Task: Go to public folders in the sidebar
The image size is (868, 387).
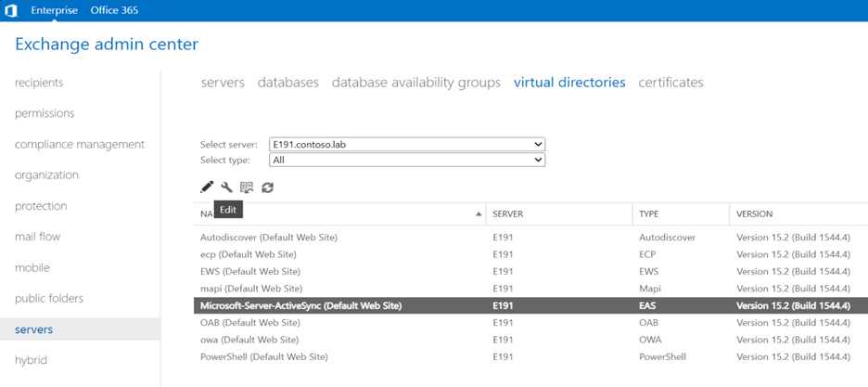Action: click(x=49, y=299)
